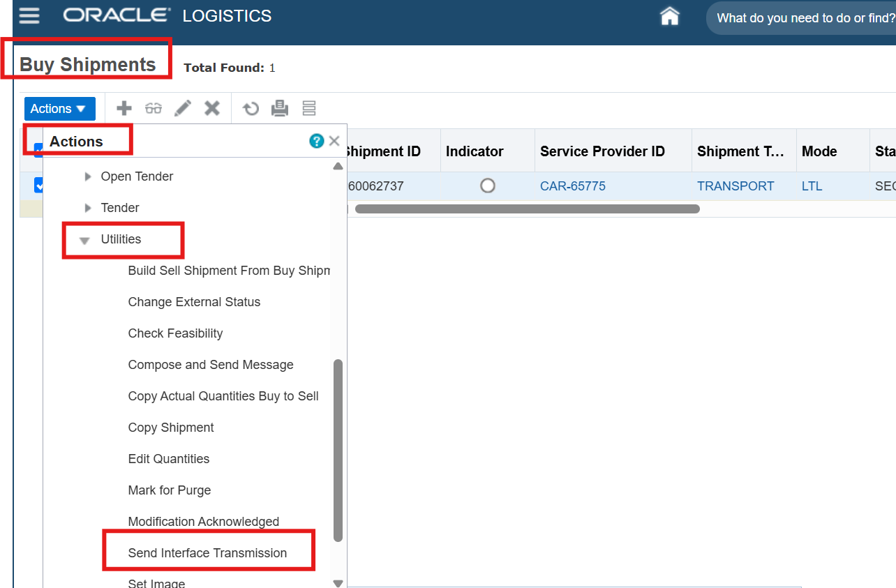Select Edit Quantities action
This screenshot has width=896, height=588.
click(x=169, y=459)
